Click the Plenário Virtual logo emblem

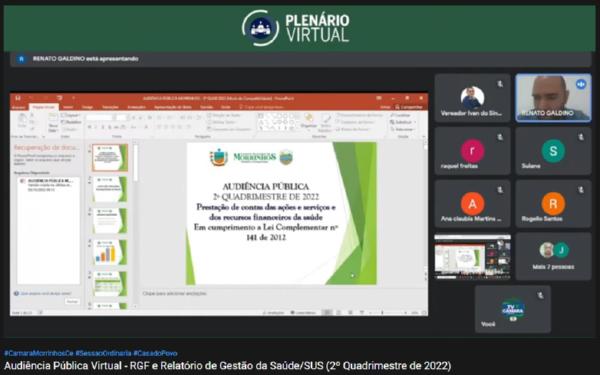coord(261,28)
